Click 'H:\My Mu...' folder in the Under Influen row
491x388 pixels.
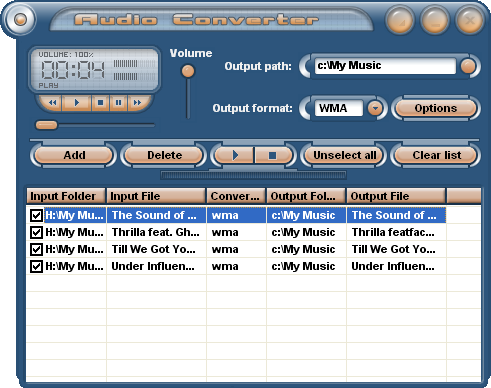click(74, 266)
